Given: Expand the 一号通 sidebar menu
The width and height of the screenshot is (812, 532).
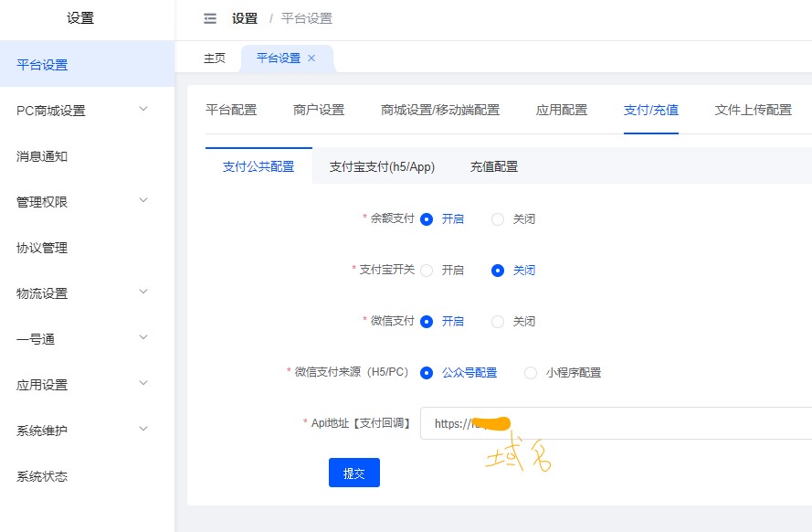Looking at the screenshot, I should point(142,338).
